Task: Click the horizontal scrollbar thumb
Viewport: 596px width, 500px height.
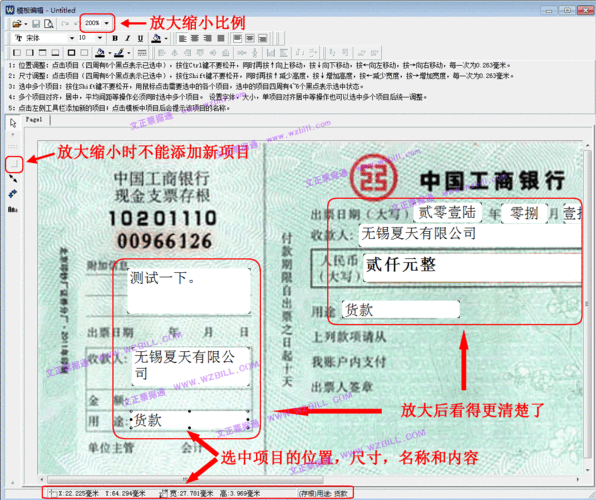Action: 185,479
